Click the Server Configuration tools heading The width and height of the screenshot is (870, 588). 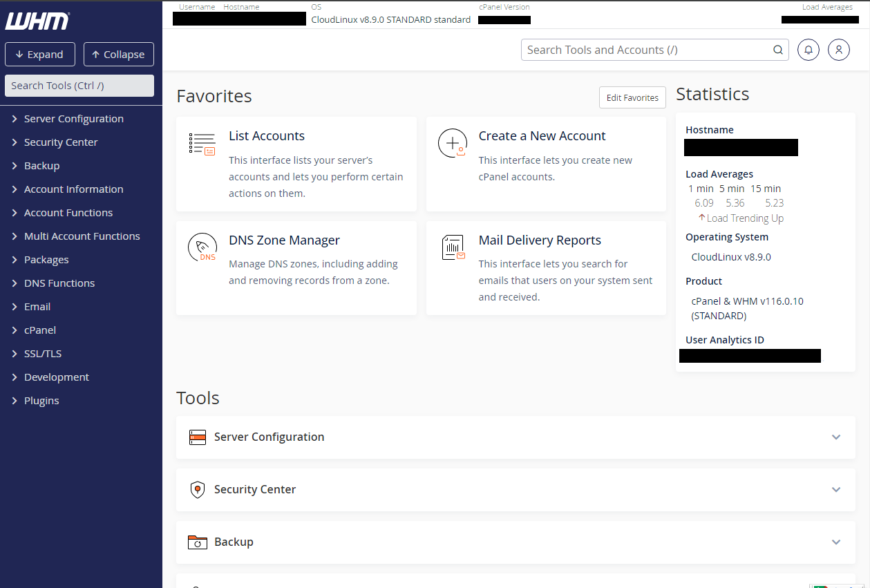(x=269, y=437)
